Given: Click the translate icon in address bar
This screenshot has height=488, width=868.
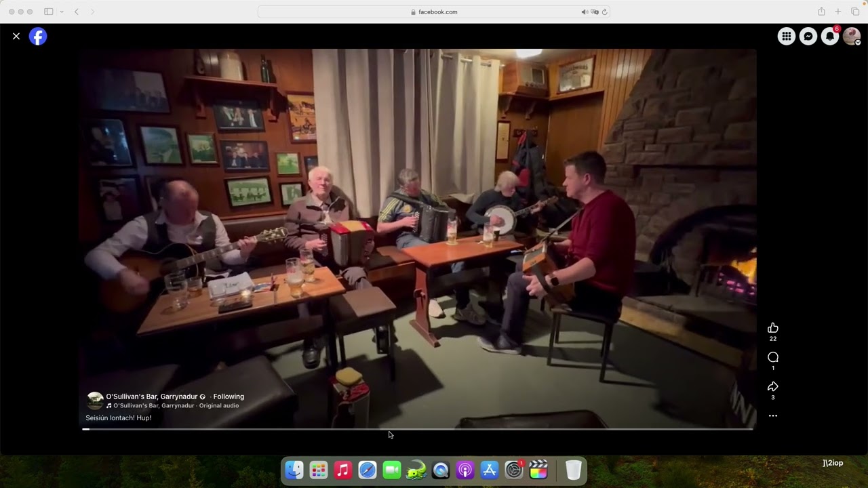Looking at the screenshot, I should (595, 12).
